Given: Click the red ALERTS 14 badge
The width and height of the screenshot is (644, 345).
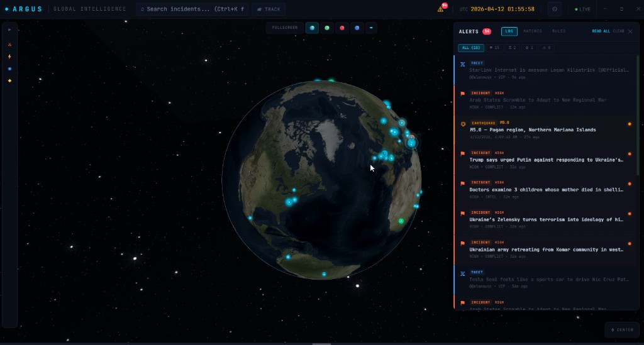Looking at the screenshot, I should [487, 31].
